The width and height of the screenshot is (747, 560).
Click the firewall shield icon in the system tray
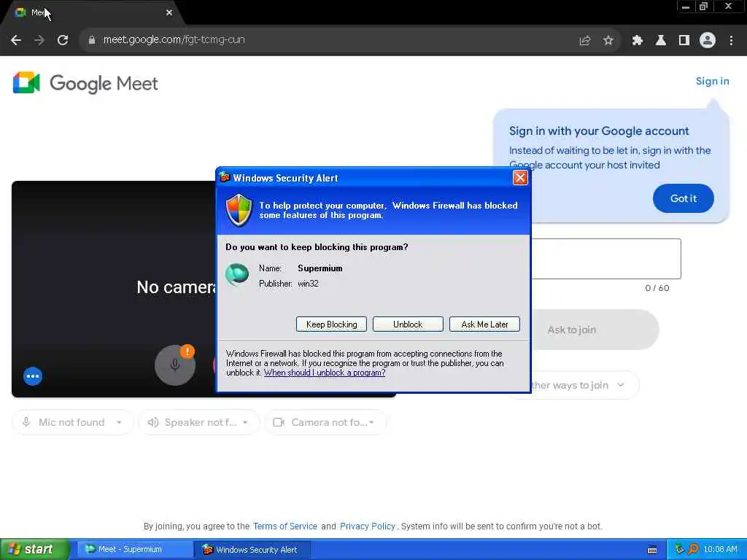(x=679, y=550)
